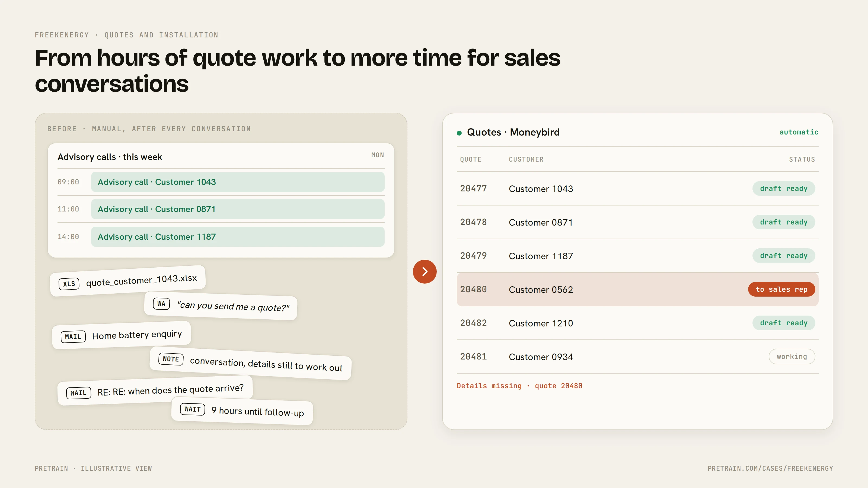This screenshot has width=868, height=488.
Task: Click the Advisory calls · this week title
Action: (x=110, y=157)
